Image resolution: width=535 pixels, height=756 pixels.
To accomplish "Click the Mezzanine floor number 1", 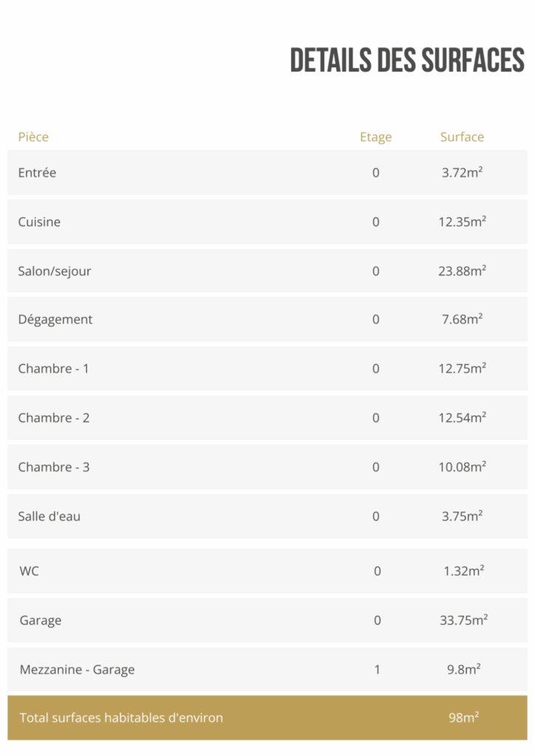I will click(378, 670).
